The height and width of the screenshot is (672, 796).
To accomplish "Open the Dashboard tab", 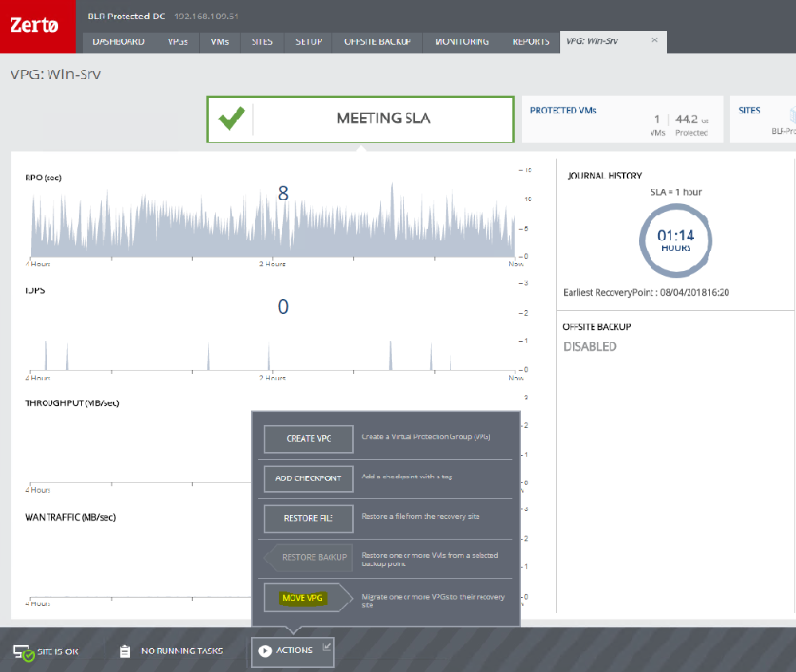I will pyautogui.click(x=119, y=41).
